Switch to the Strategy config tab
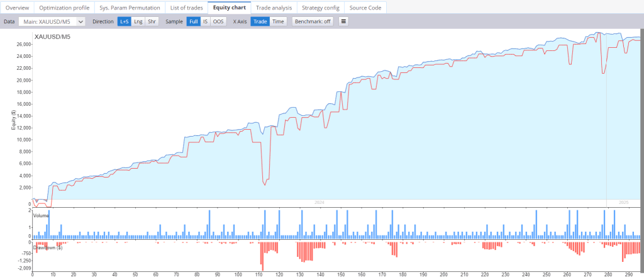Screen dimensions: 644x277 pos(321,8)
